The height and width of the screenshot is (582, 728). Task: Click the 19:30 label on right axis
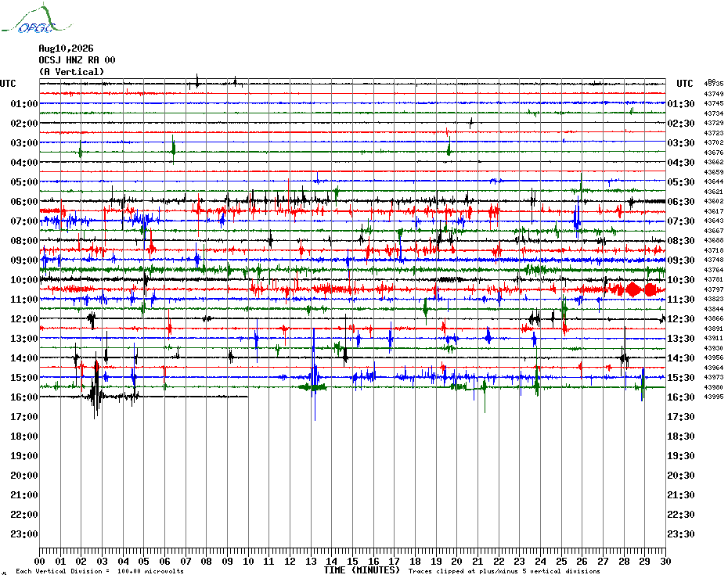tap(681, 456)
